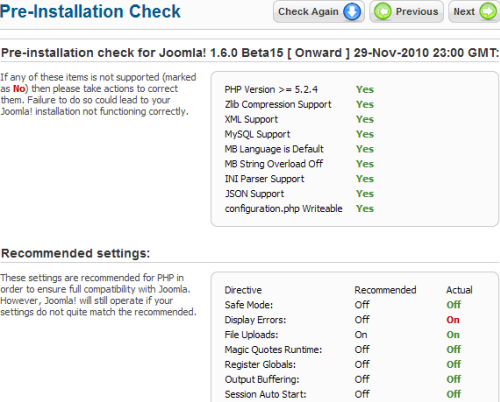Click the green left-arrow icon on Previous
Image resolution: width=500 pixels, height=402 pixels.
(x=382, y=12)
